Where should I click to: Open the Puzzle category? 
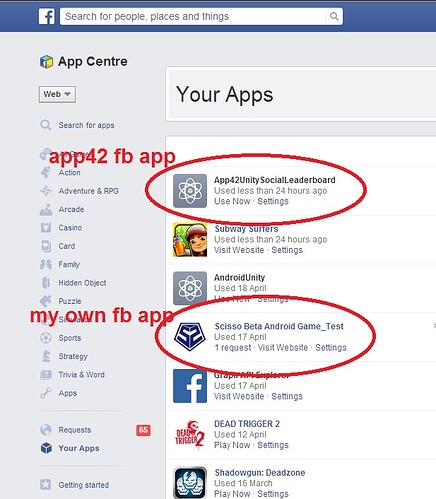[x=70, y=301]
